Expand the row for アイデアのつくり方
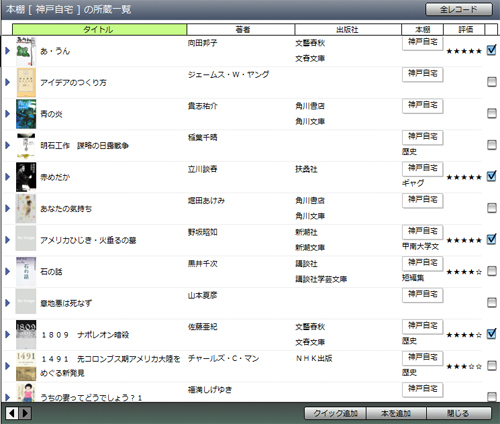This screenshot has height=424, width=500. 8,82
